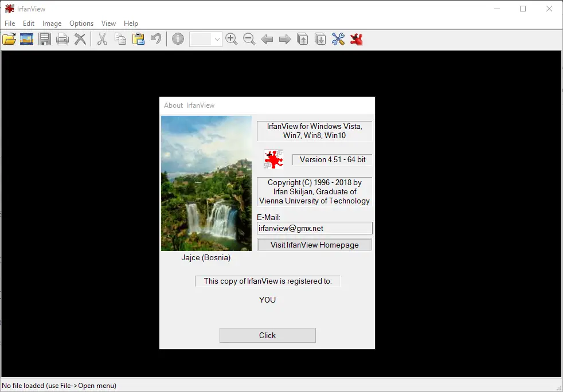Screen dimensions: 563x392
Task: Click the About IrfanView dialog title
Action: [x=189, y=105]
